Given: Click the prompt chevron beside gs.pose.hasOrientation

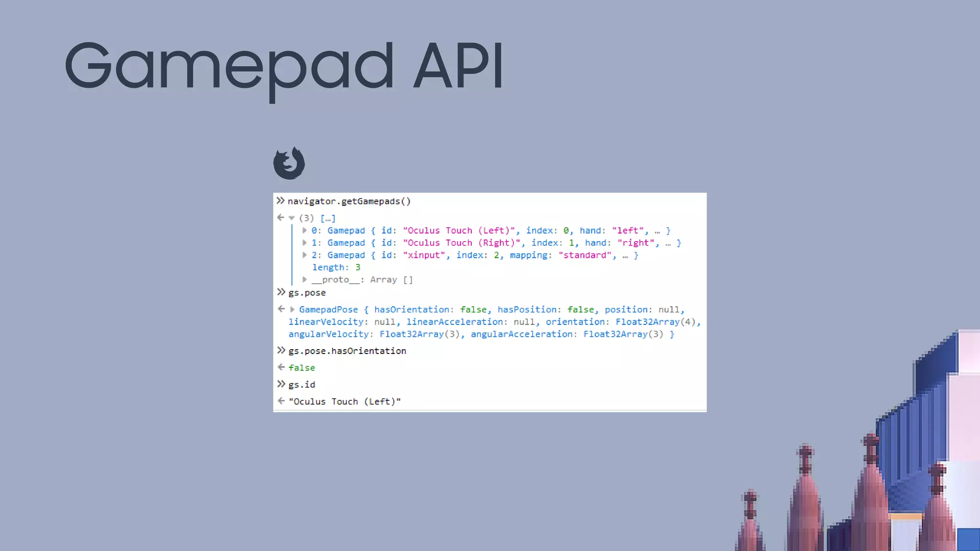Looking at the screenshot, I should tap(281, 350).
